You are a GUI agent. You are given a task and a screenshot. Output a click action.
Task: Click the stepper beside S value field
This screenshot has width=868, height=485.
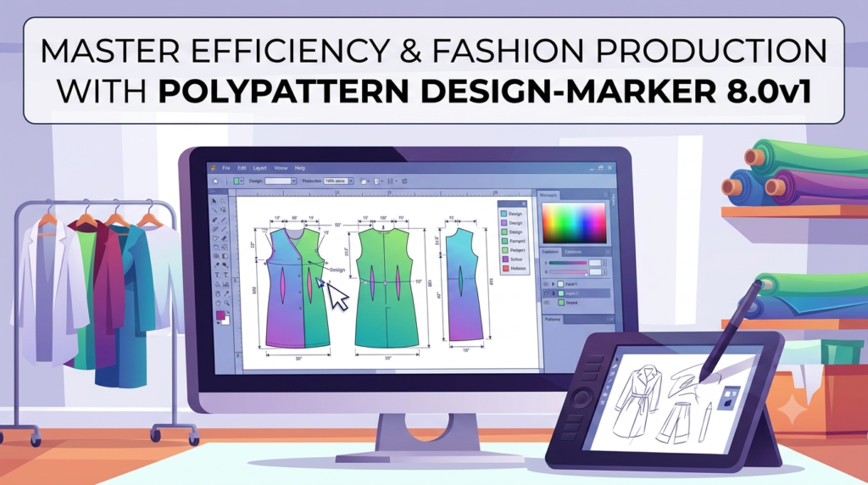point(604,263)
